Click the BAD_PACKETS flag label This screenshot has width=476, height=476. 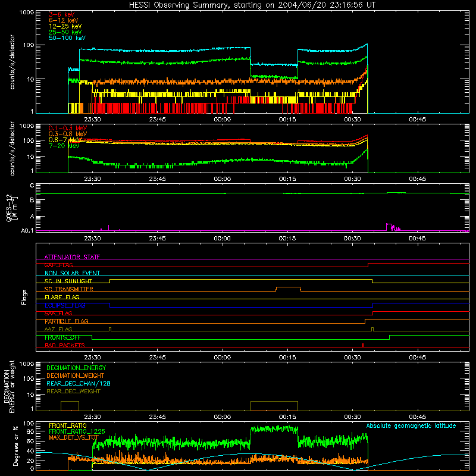click(65, 345)
